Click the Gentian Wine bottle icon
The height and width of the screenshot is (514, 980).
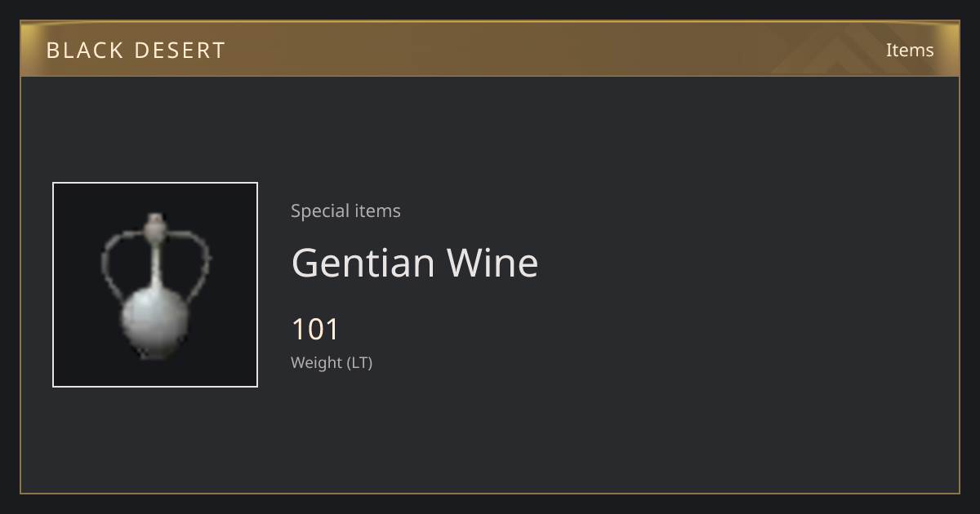(x=155, y=286)
